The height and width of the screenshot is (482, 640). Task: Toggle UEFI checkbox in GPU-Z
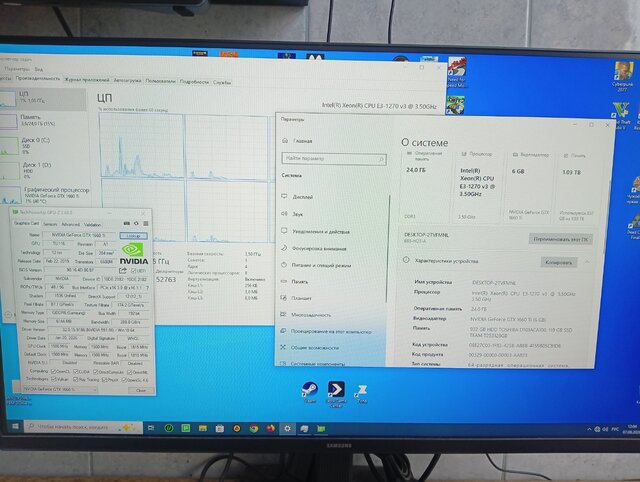[134, 271]
